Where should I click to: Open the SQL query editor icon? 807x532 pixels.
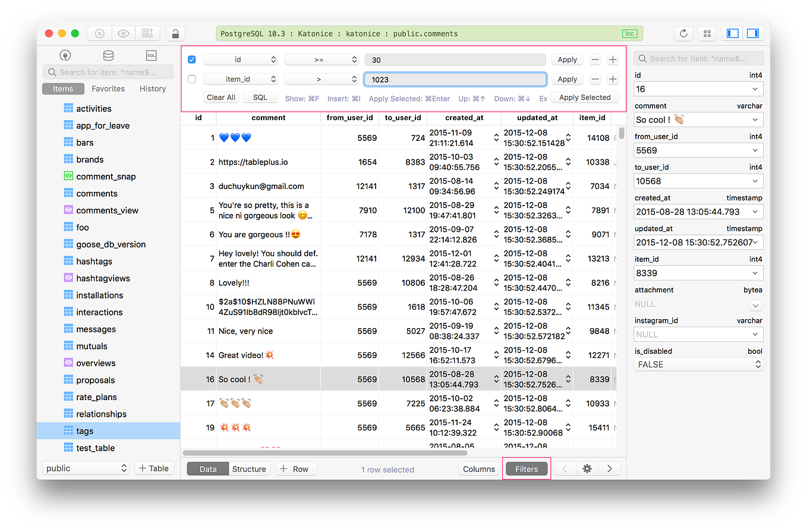click(151, 55)
